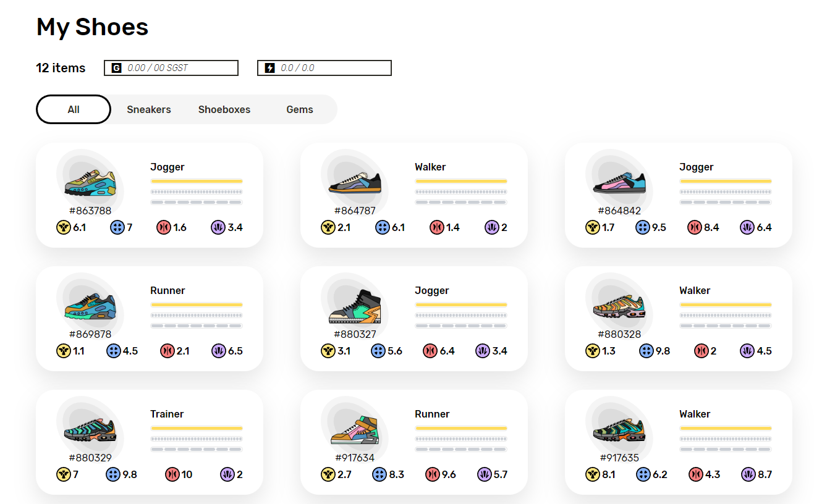The image size is (814, 504).
Task: Open the Gems tab
Action: (x=300, y=109)
